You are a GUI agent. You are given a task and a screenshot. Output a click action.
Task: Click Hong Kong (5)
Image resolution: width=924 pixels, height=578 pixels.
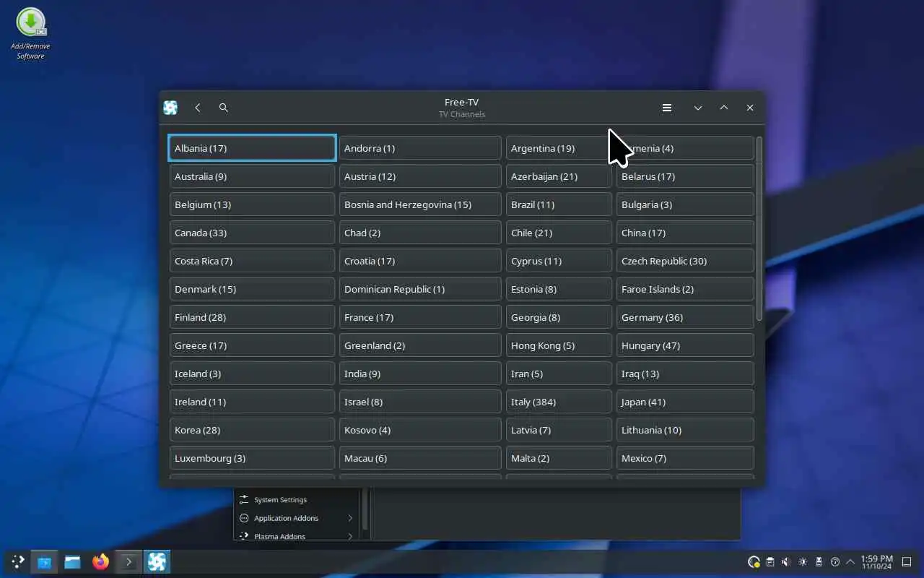559,345
